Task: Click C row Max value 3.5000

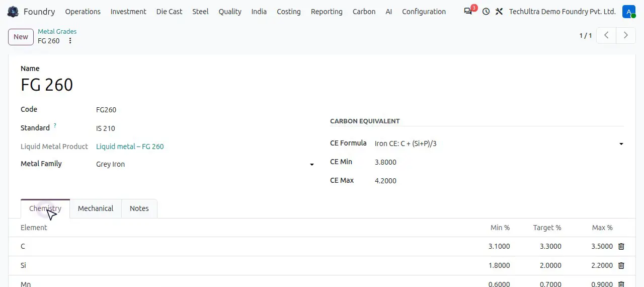Action: tap(602, 246)
